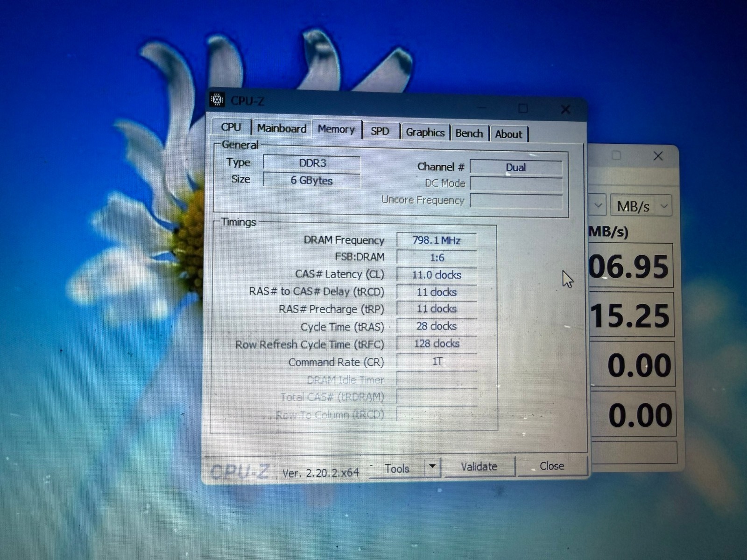Click the DRAM Frequency label

344,240
